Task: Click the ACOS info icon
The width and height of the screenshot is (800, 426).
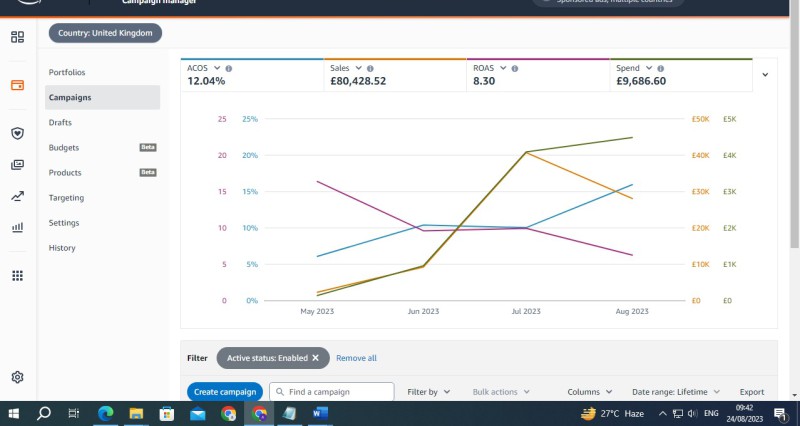Action: (x=229, y=68)
